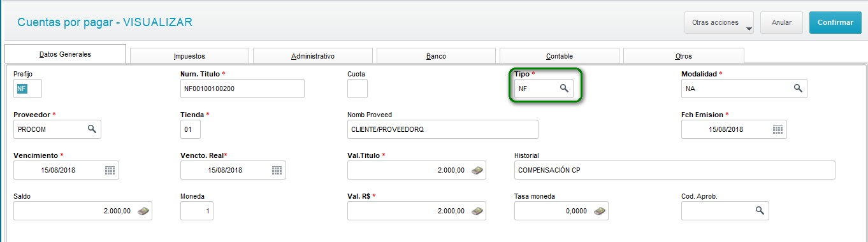Click the money icon in Val. R$ field
Viewport: 868px width, 242px height.
click(x=477, y=211)
